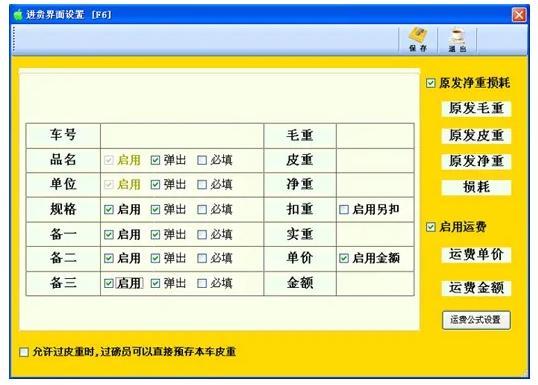Check 必填 for the 品名 row

tap(202, 160)
